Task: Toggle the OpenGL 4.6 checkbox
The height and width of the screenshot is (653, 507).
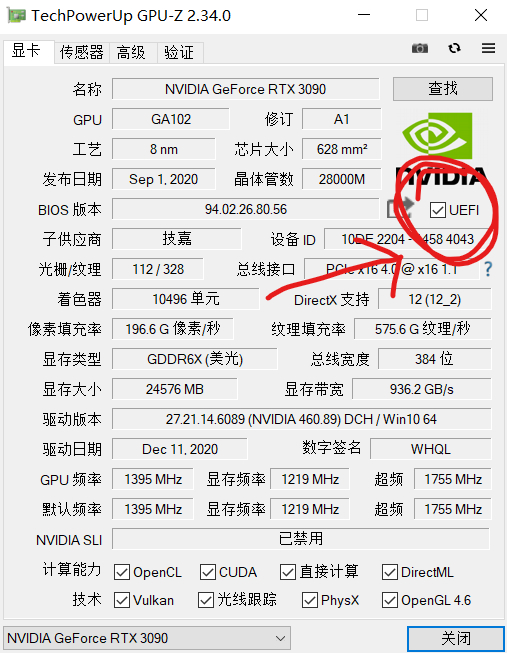Action: tap(390, 600)
